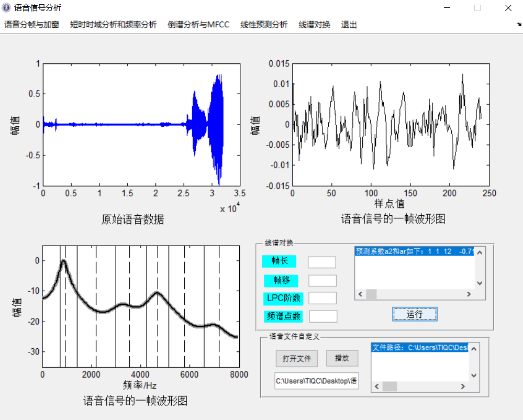Click the LPC阶数 input field
The height and width of the screenshot is (420, 523).
coord(322,298)
